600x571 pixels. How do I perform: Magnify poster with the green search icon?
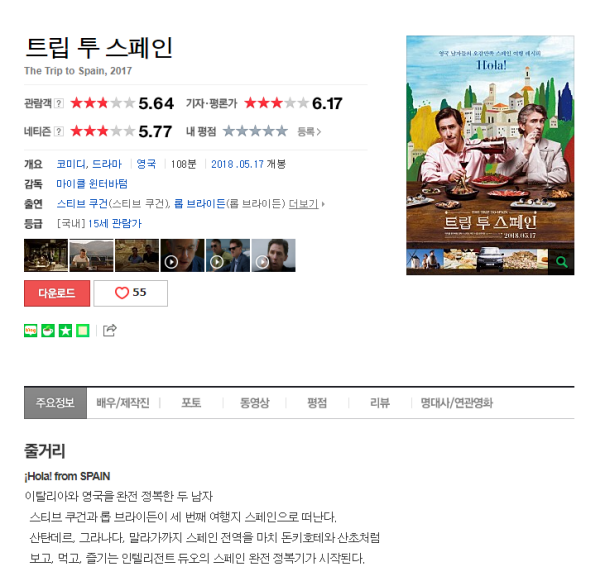561,262
